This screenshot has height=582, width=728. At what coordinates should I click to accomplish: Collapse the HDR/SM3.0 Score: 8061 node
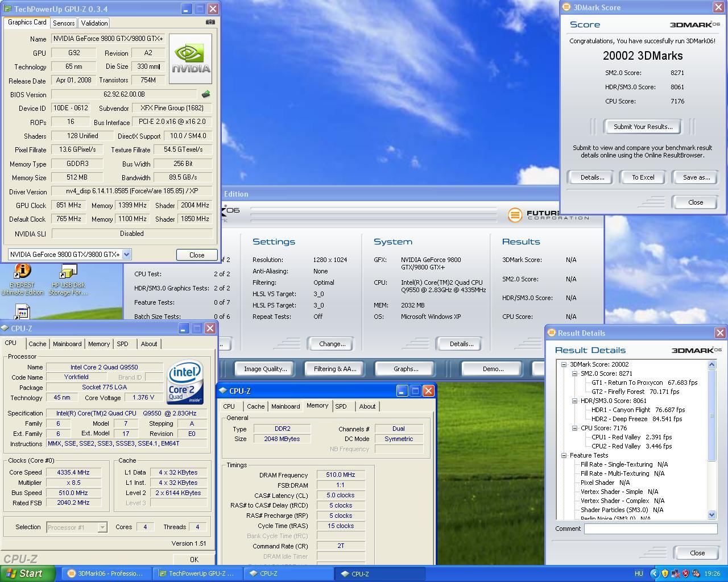coord(574,401)
